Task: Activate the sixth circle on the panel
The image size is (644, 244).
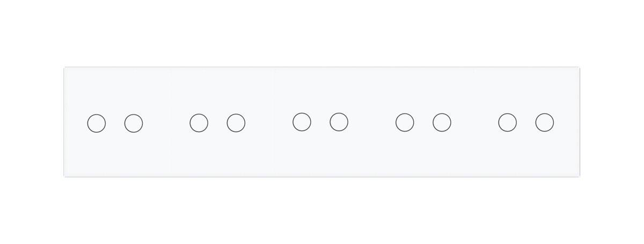Action: point(339,122)
